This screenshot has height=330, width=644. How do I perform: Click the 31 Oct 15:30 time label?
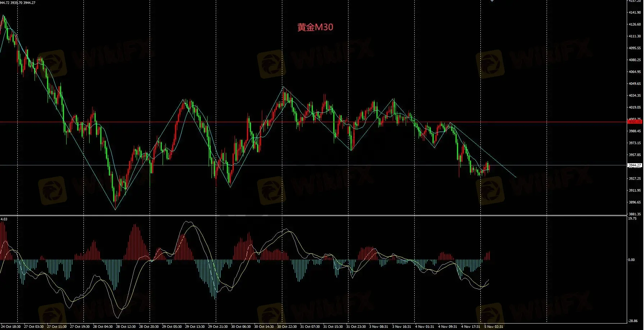point(333,327)
